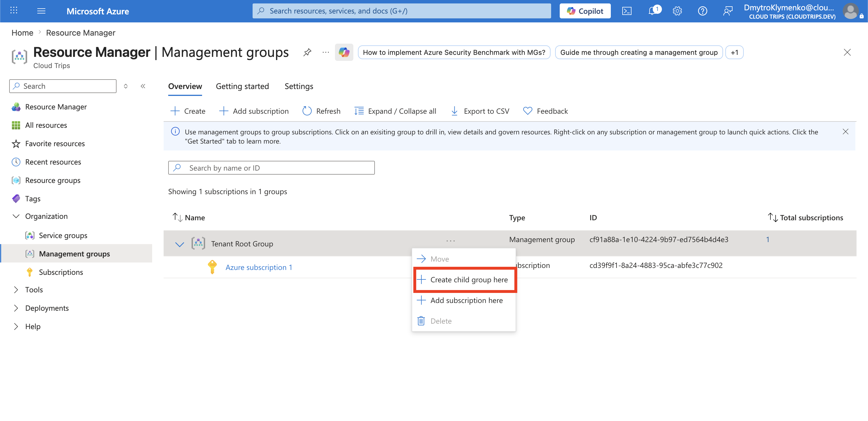
Task: Sort by the Name column arrows
Action: coord(177,217)
